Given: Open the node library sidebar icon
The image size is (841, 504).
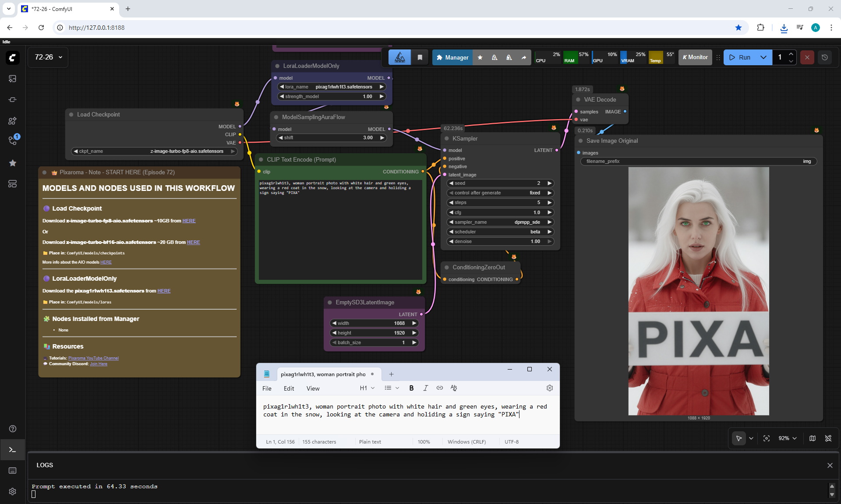Looking at the screenshot, I should (x=12, y=120).
